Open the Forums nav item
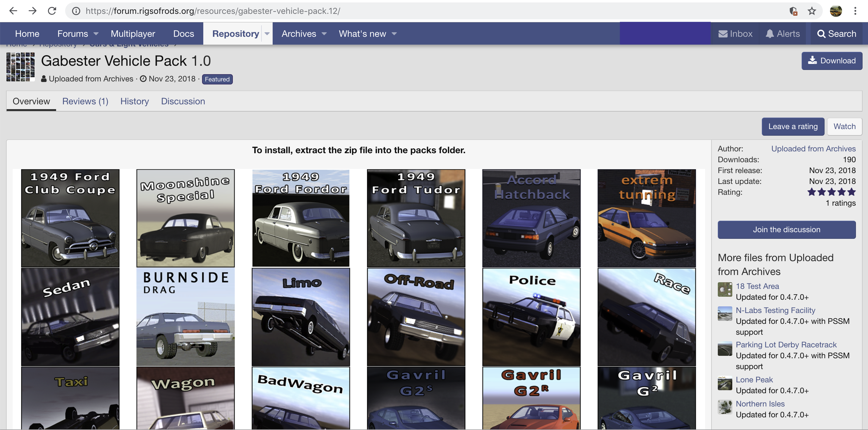The width and height of the screenshot is (868, 430). (x=72, y=34)
